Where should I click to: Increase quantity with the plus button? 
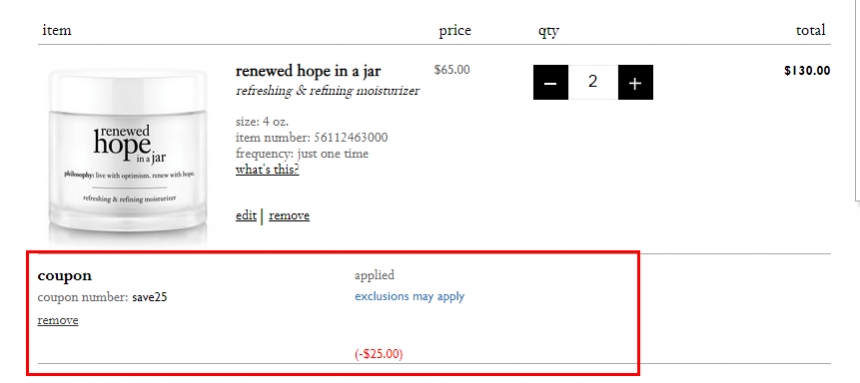point(635,82)
